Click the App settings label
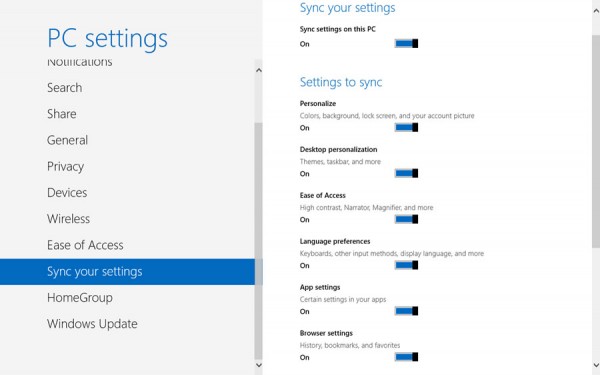Screen dimensions: 600x375 coord(320,287)
